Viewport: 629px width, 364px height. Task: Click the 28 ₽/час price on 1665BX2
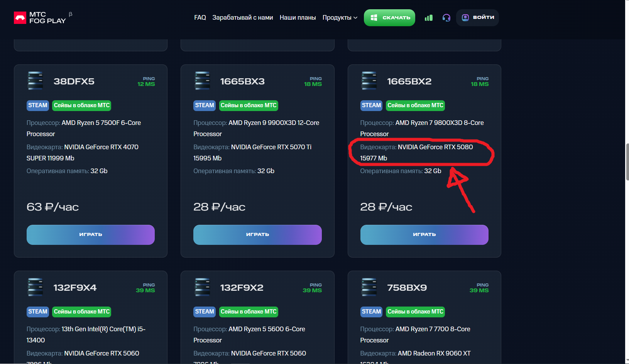tap(386, 207)
